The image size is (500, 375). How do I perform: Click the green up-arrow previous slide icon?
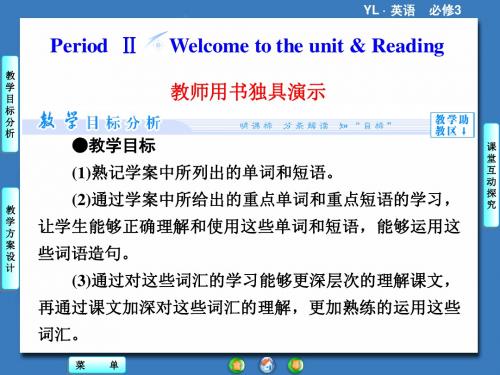237,365
